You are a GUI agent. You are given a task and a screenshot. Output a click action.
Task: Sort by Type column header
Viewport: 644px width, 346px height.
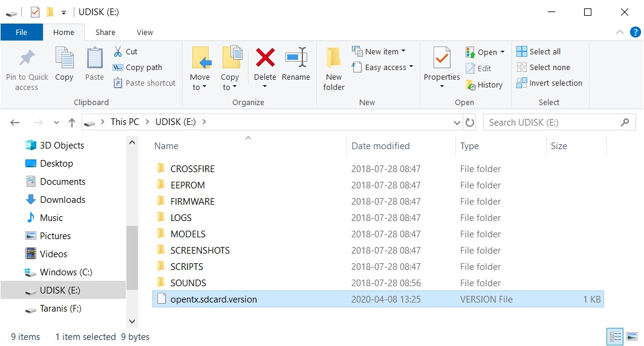(x=469, y=146)
